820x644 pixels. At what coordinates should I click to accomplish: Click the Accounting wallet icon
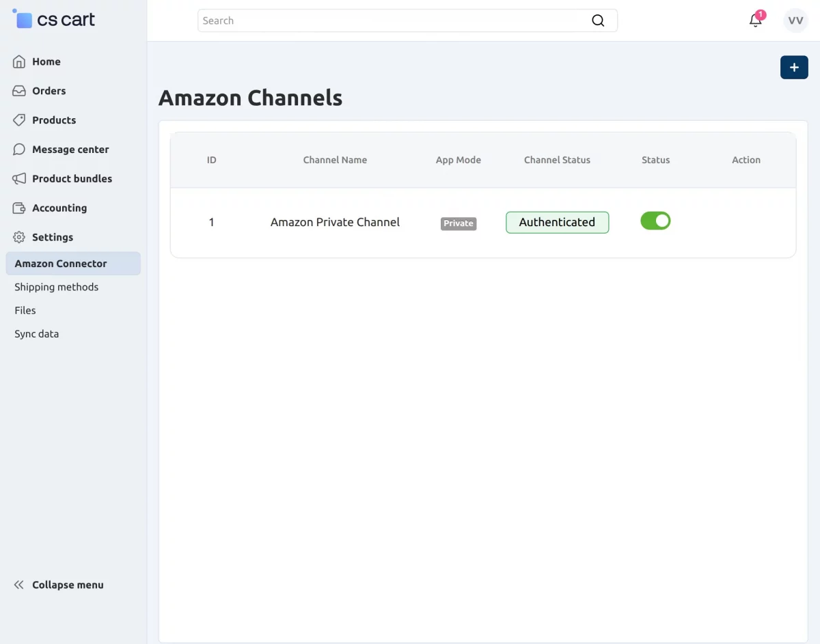[19, 208]
